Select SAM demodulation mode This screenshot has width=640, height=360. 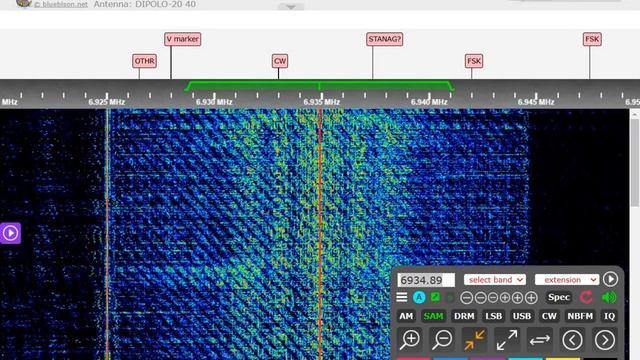click(x=433, y=316)
